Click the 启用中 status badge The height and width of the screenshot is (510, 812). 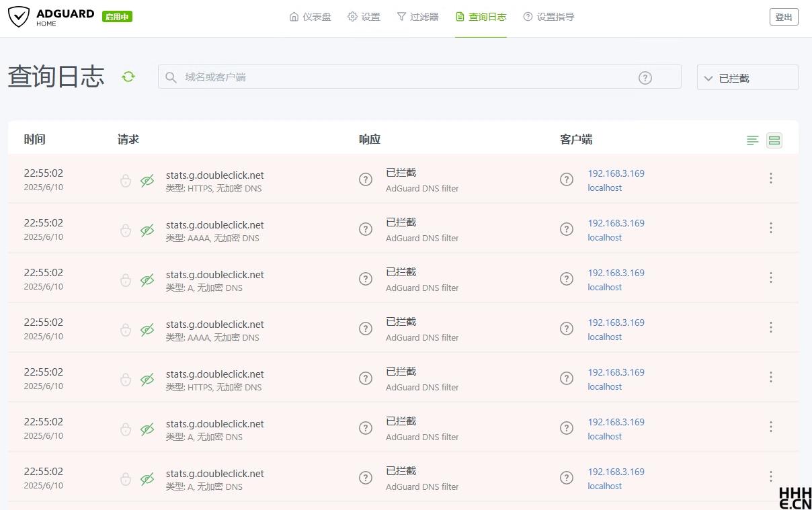pyautogui.click(x=117, y=17)
